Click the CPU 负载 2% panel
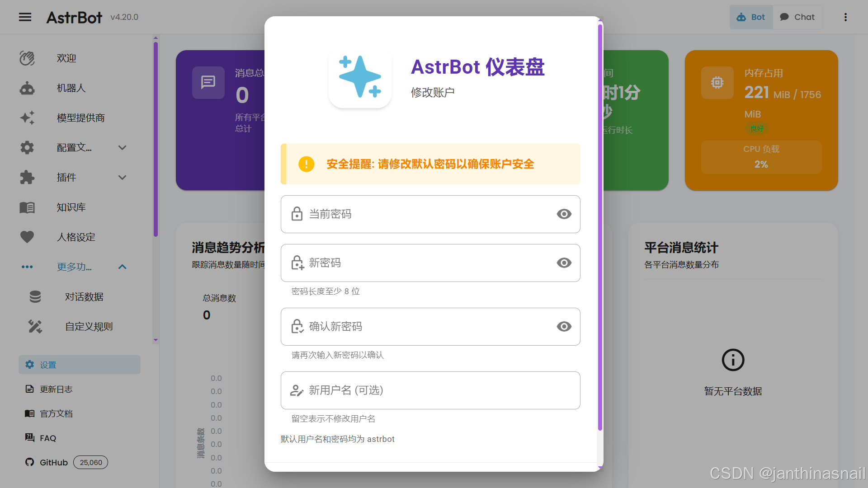Screen dimensions: 868x488 [x=761, y=157]
